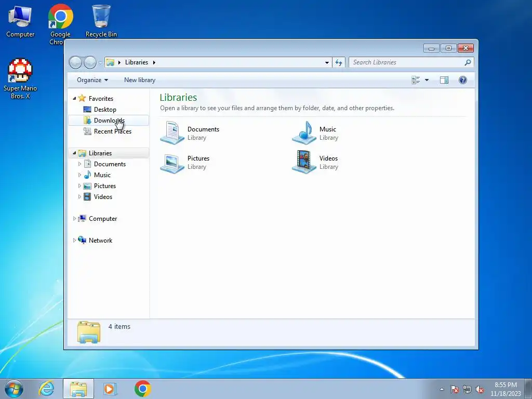This screenshot has width=532, height=399.
Task: Click the Back navigation button
Action: [x=75, y=62]
